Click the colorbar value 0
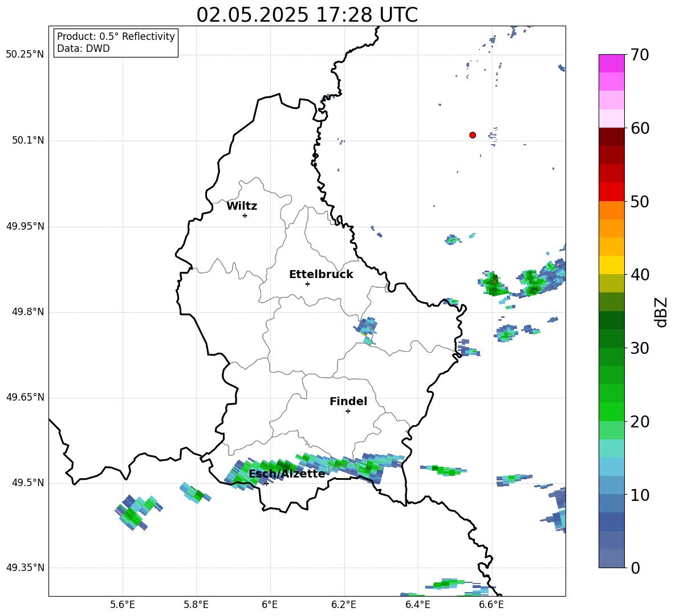The width and height of the screenshot is (675, 616). point(635,568)
